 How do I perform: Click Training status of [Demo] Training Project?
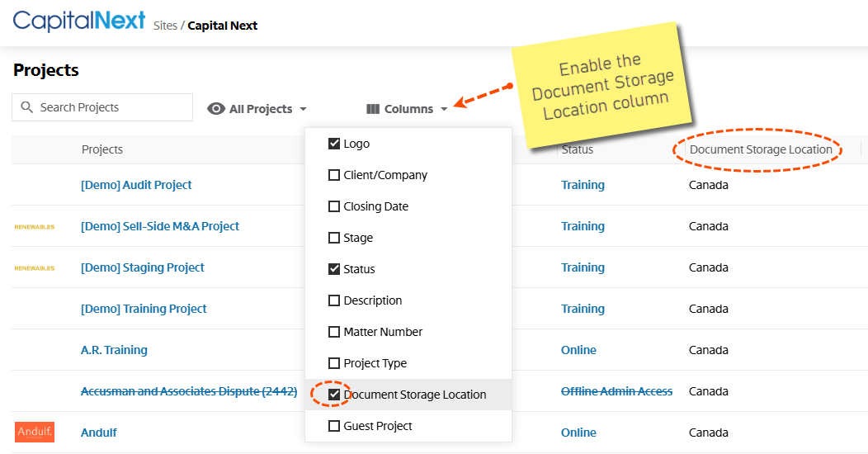(x=583, y=309)
